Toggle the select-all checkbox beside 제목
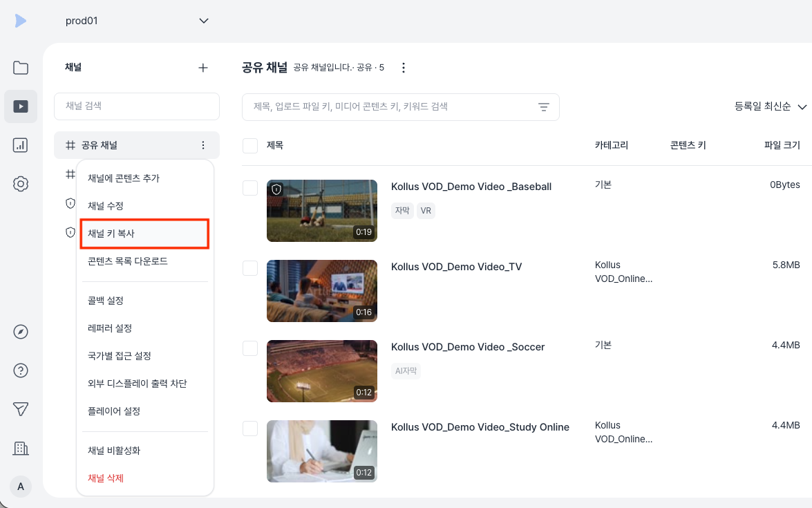 (250, 146)
